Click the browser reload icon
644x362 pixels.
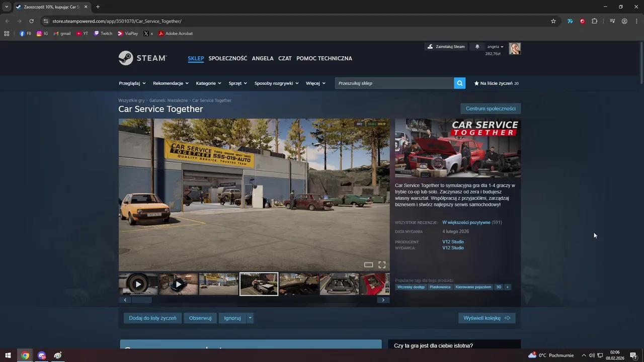coord(31,21)
